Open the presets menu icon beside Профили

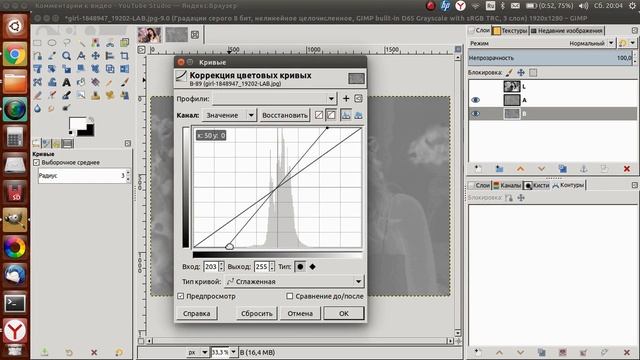[x=358, y=98]
